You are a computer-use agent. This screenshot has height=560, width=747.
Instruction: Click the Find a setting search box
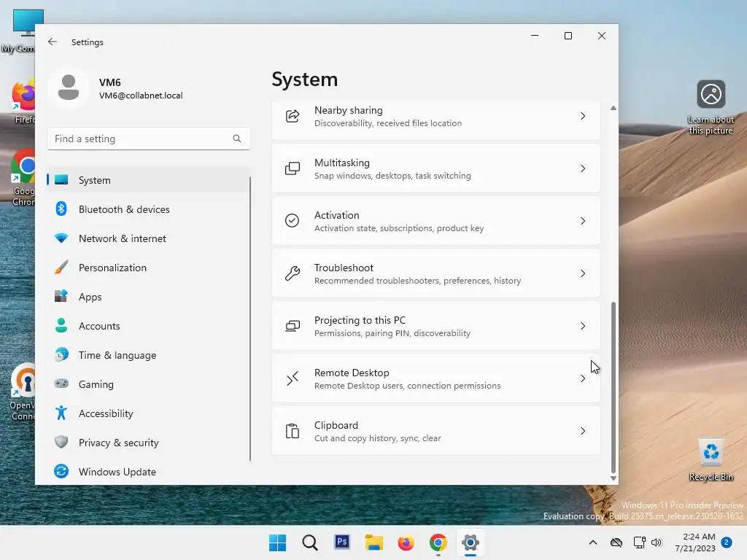149,139
